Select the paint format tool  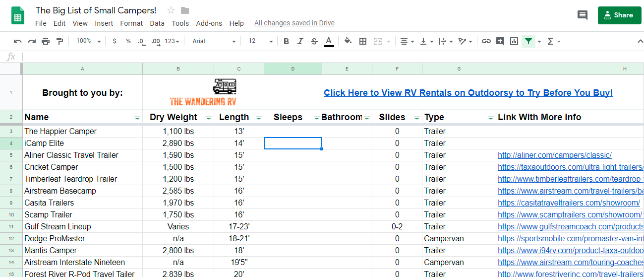(60, 41)
